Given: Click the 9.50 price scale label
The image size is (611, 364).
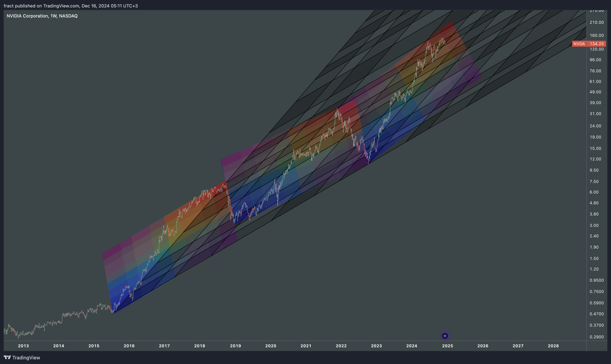Looking at the screenshot, I should [594, 170].
